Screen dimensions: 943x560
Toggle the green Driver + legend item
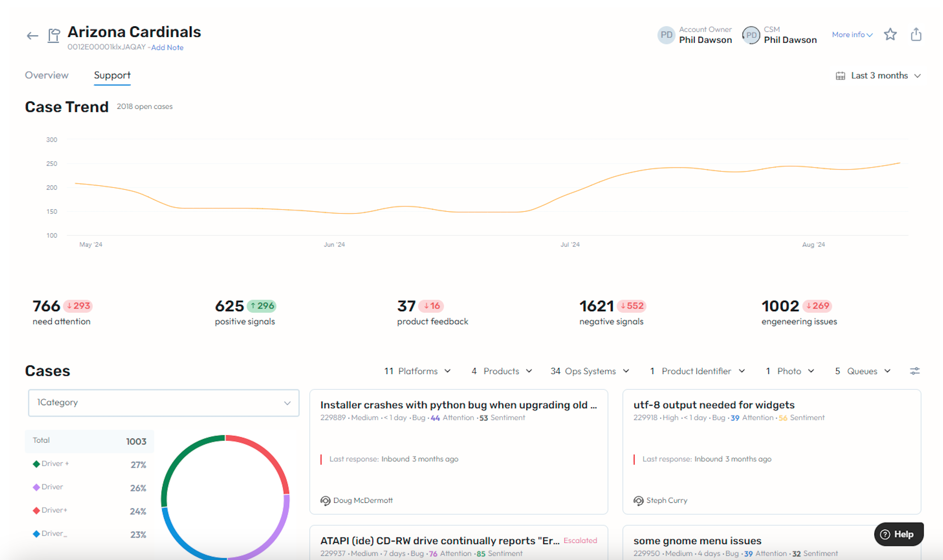[x=51, y=464]
